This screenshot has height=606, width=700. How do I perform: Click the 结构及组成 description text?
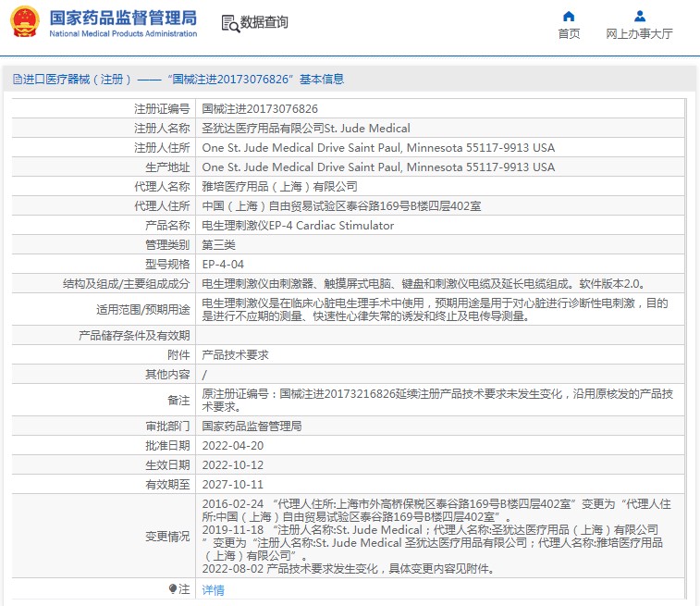423,284
